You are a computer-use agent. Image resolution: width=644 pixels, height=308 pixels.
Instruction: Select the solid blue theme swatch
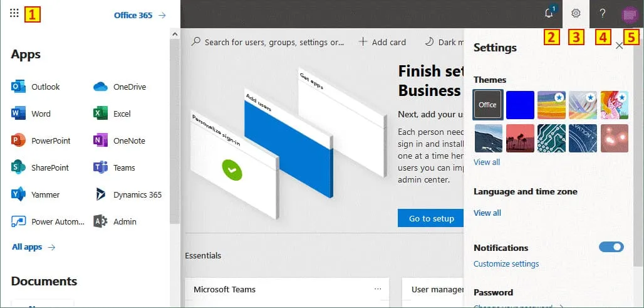tap(520, 105)
